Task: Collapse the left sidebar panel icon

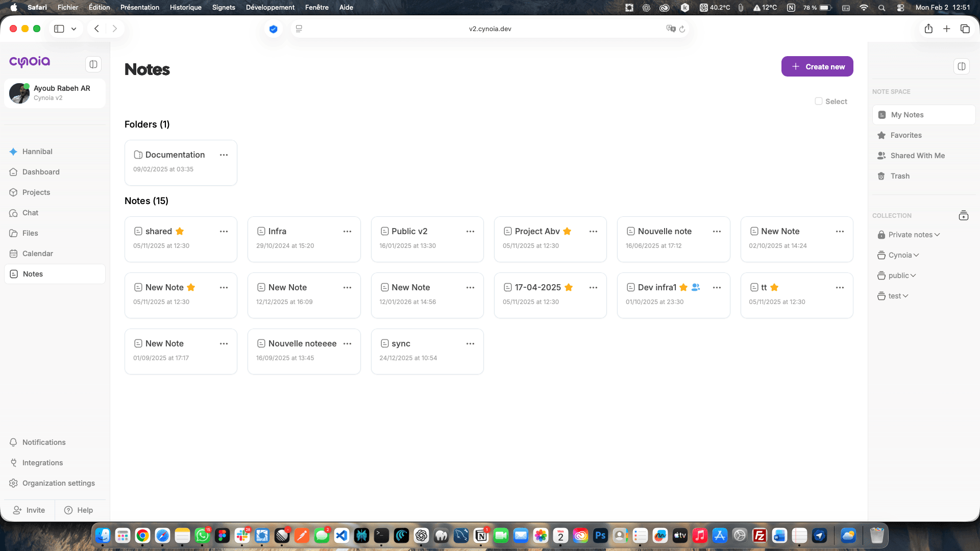Action: [x=93, y=64]
